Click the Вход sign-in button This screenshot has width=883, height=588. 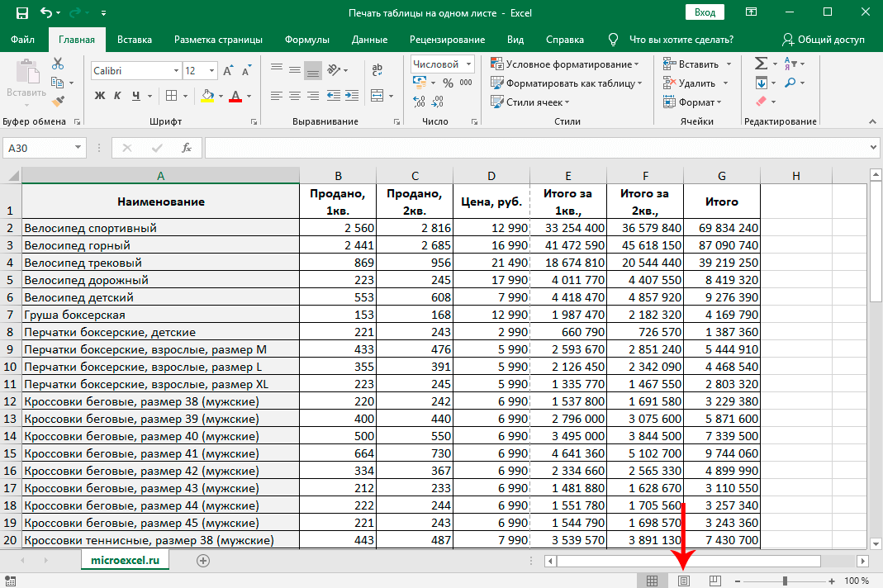(705, 12)
